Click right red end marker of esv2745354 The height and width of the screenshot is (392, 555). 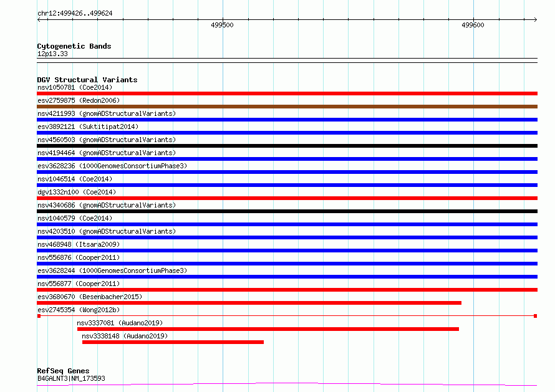[536, 316]
